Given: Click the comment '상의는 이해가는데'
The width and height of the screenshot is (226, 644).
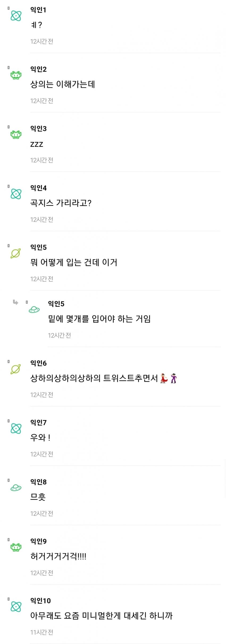Looking at the screenshot, I should 62,85.
